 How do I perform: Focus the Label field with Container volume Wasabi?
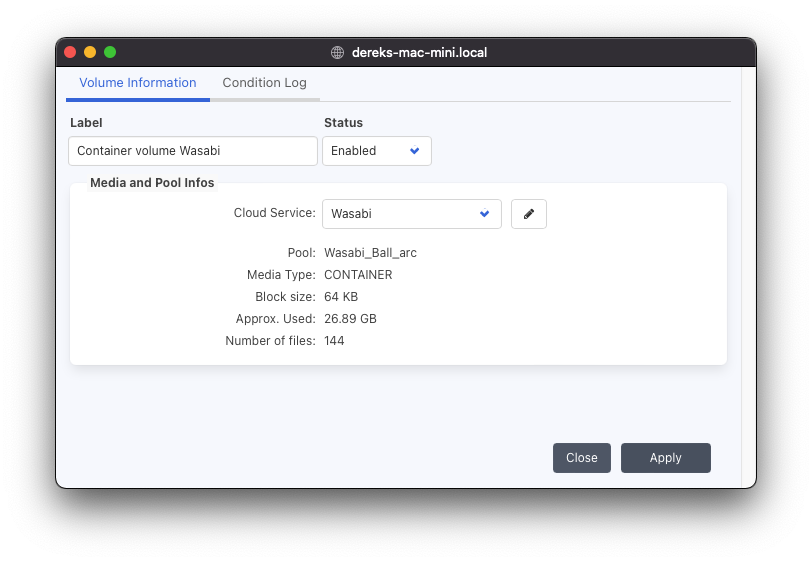point(193,151)
